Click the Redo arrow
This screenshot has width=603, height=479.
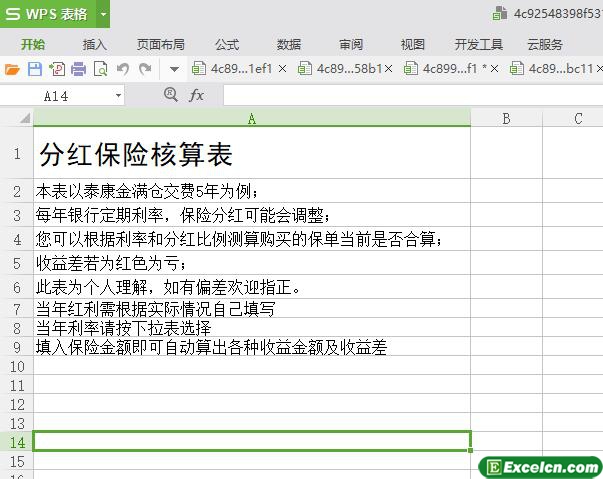click(x=145, y=69)
